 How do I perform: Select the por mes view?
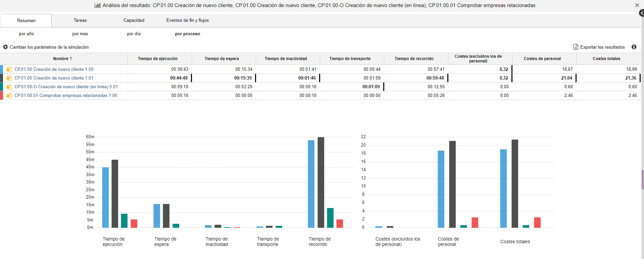click(80, 34)
